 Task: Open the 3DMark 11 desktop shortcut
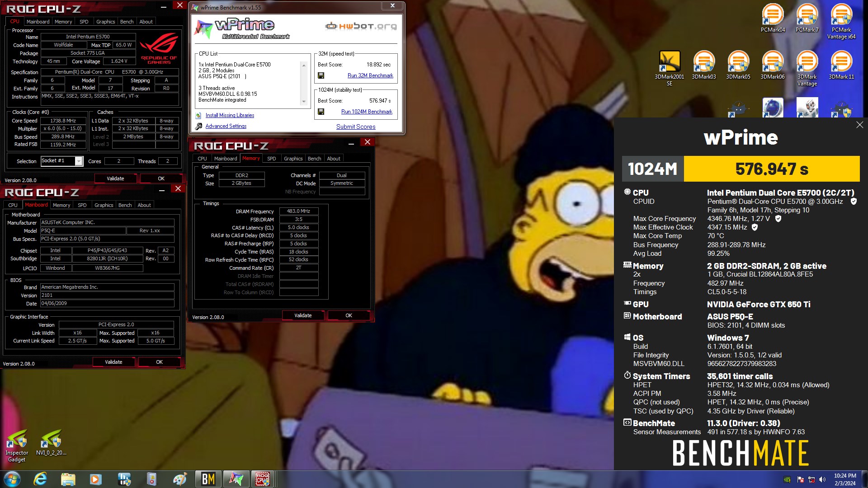841,65
